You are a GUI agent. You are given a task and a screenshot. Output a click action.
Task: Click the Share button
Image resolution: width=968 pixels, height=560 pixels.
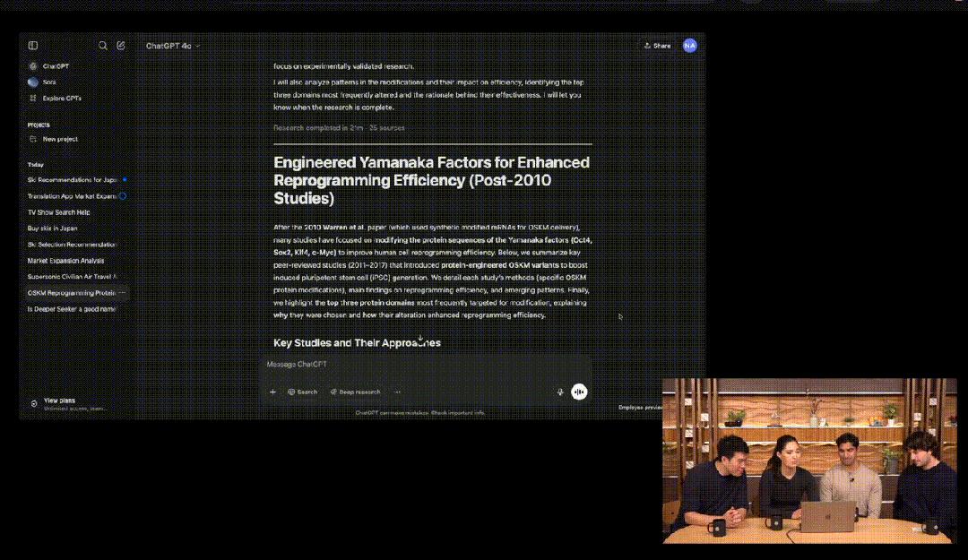click(x=658, y=46)
